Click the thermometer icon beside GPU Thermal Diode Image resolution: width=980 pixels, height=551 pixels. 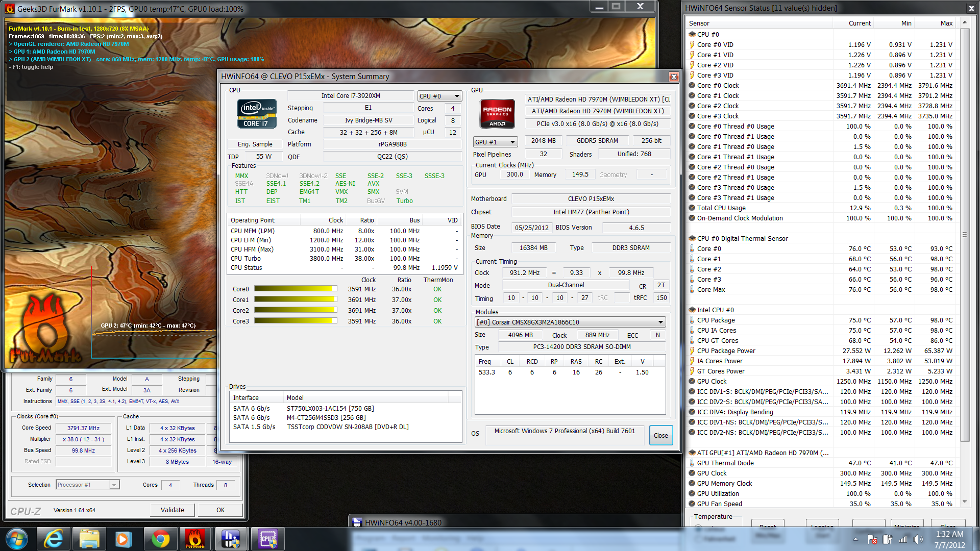[692, 463]
